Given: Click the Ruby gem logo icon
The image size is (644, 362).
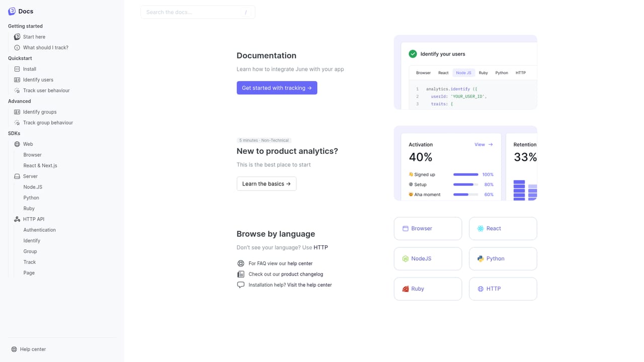Looking at the screenshot, I should tap(405, 289).
